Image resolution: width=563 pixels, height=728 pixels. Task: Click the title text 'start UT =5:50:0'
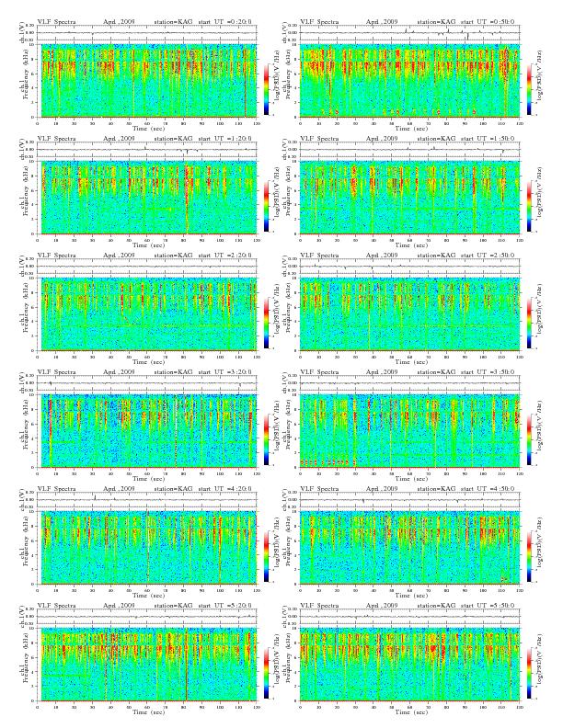point(488,606)
